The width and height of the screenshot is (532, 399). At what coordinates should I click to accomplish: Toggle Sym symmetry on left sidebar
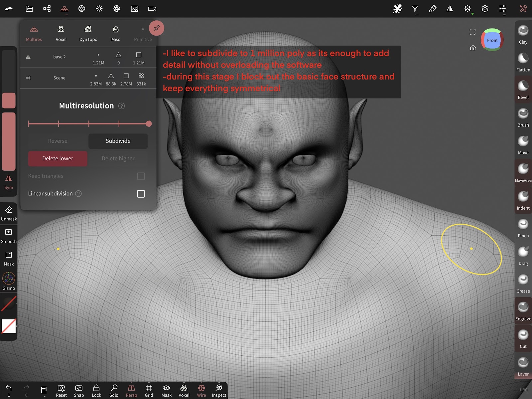(9, 182)
